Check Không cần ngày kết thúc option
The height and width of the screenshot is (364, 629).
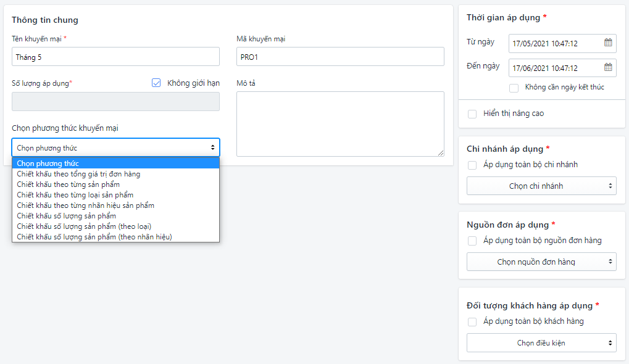coord(514,88)
